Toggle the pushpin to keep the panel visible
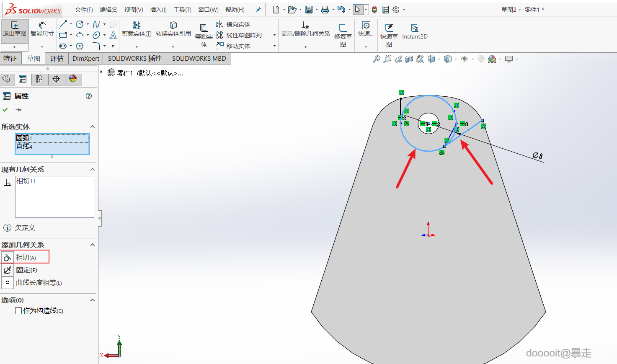This screenshot has width=617, height=364. [x=18, y=110]
